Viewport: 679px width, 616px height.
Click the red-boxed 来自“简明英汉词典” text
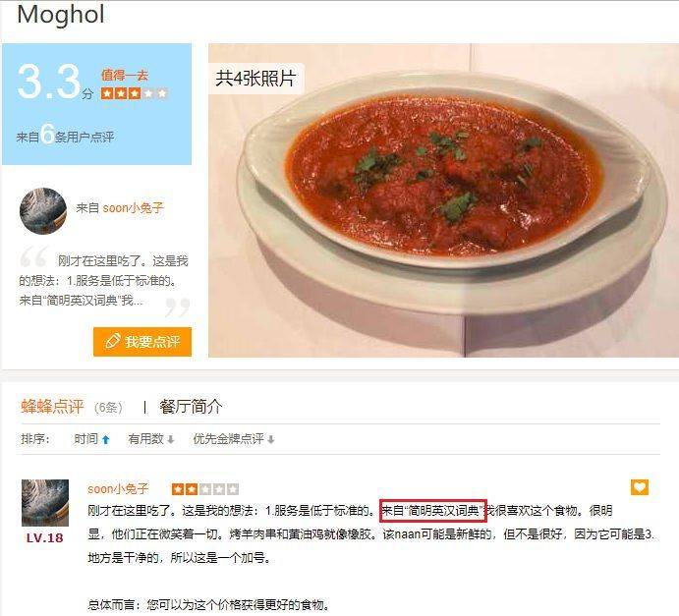[x=433, y=511]
